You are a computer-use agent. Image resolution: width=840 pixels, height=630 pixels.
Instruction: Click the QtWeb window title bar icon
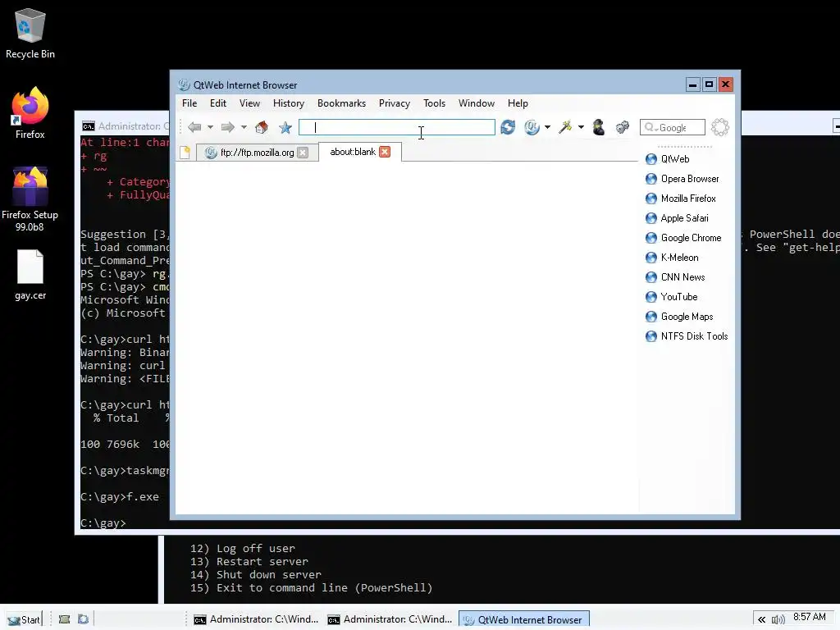[x=184, y=84]
